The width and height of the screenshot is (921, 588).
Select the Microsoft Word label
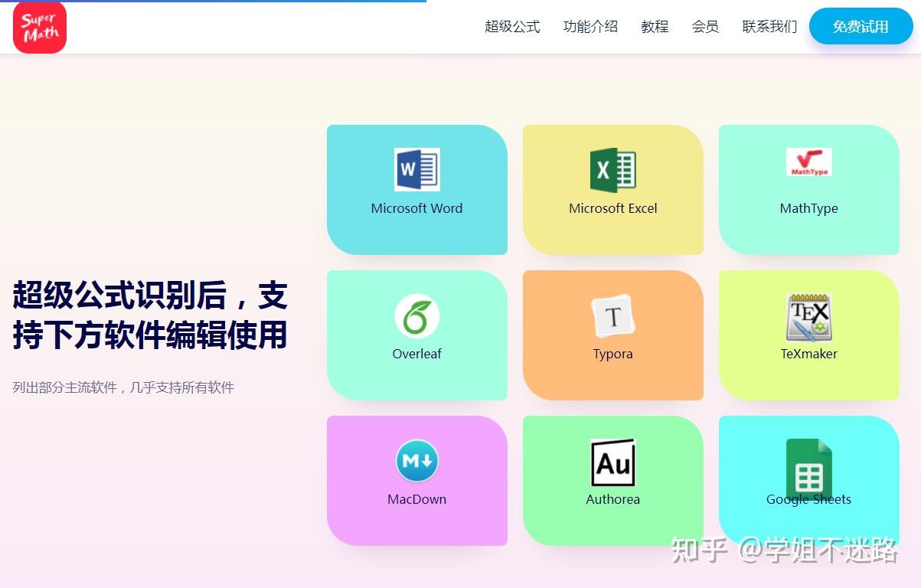click(x=416, y=208)
